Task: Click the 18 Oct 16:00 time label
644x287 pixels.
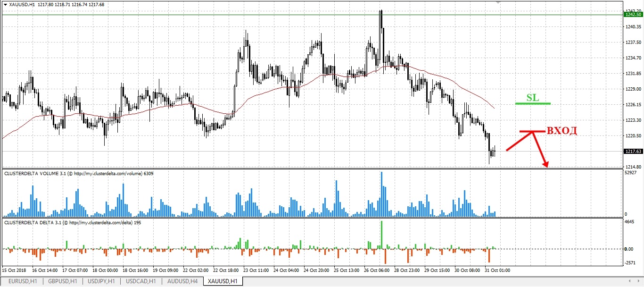Action: [x=136, y=270]
